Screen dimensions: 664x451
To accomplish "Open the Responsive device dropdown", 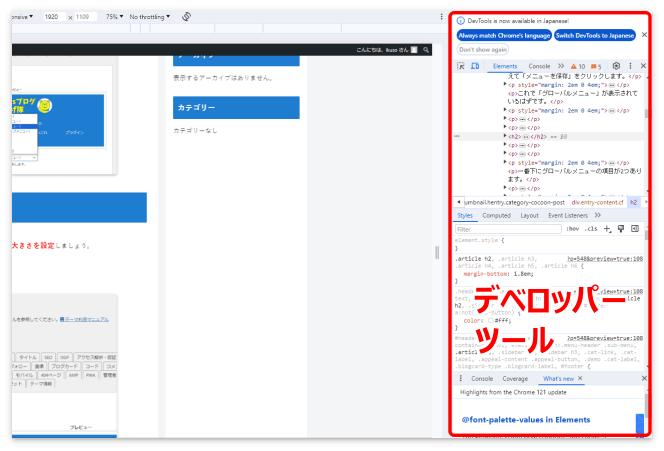I will (22, 17).
